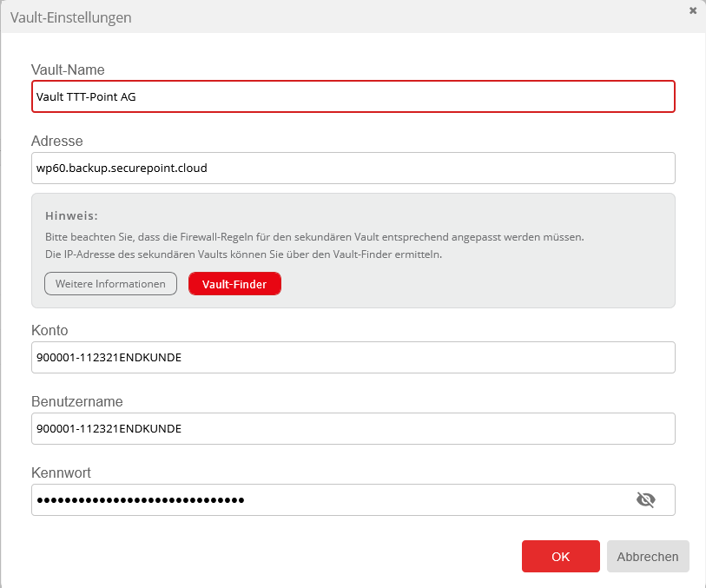This screenshot has height=588, width=706.
Task: Click into the Adresse input field
Action: [353, 168]
